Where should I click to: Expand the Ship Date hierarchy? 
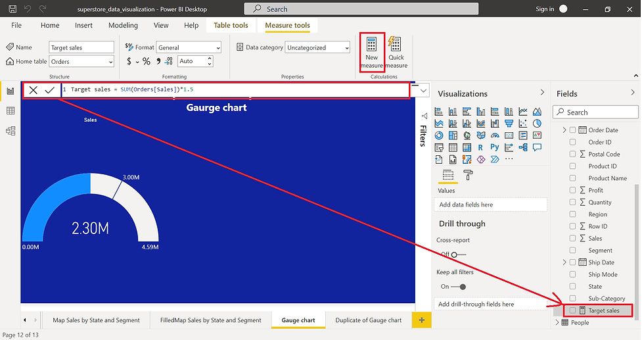[x=564, y=262]
